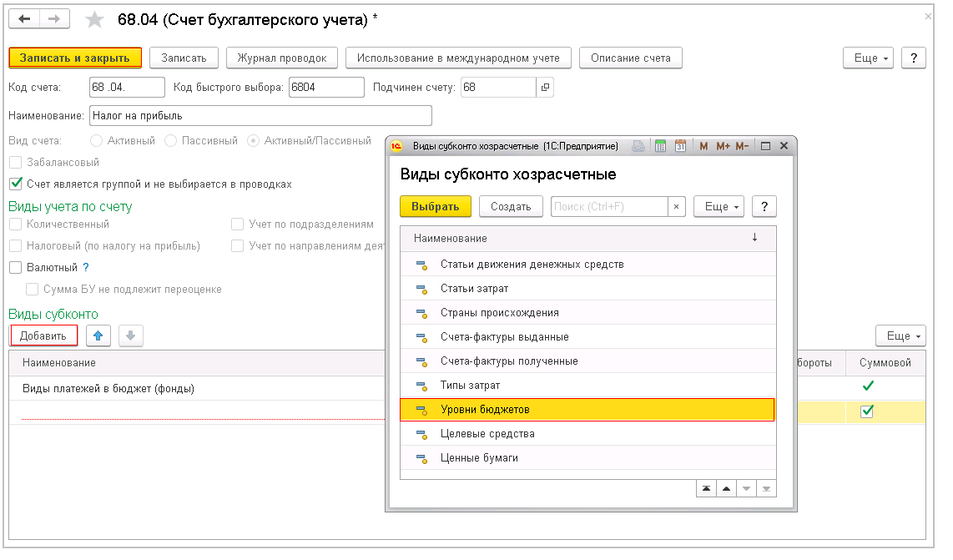
Task: Click the Валютный help question mark
Action: pyautogui.click(x=85, y=267)
